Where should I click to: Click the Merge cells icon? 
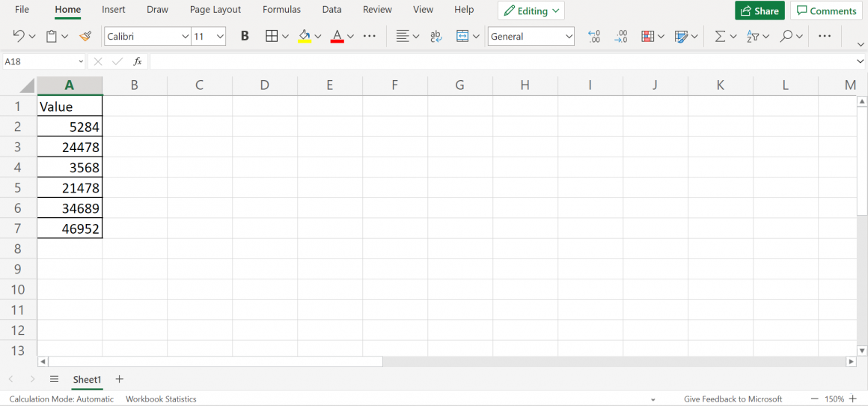coord(462,36)
